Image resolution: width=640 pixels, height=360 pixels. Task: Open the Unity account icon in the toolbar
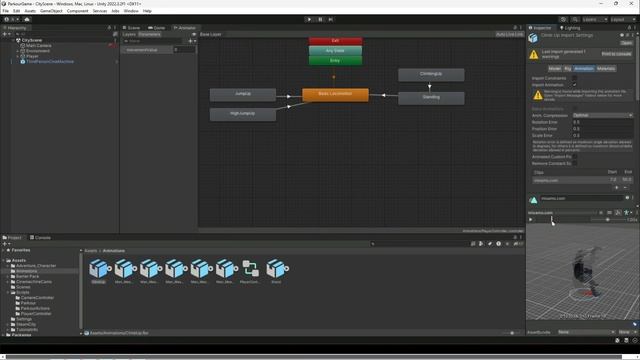tap(7, 19)
